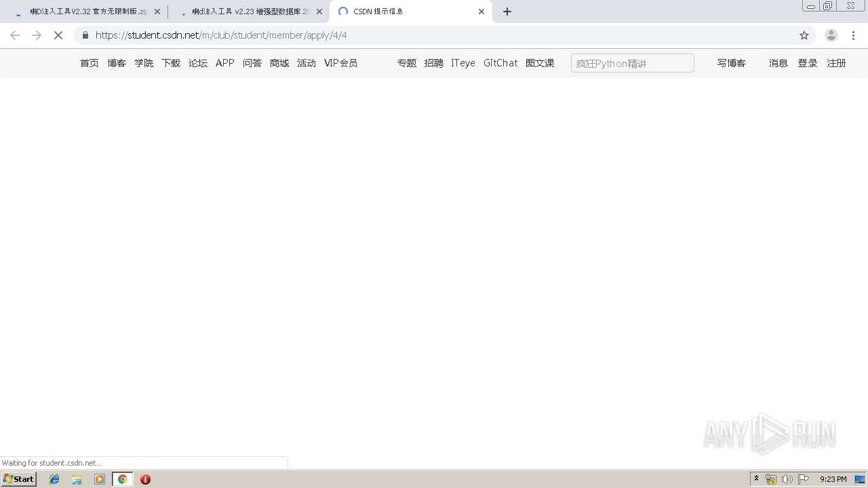The width and height of the screenshot is (868, 488).
Task: Click the address bar URL
Action: tap(221, 35)
